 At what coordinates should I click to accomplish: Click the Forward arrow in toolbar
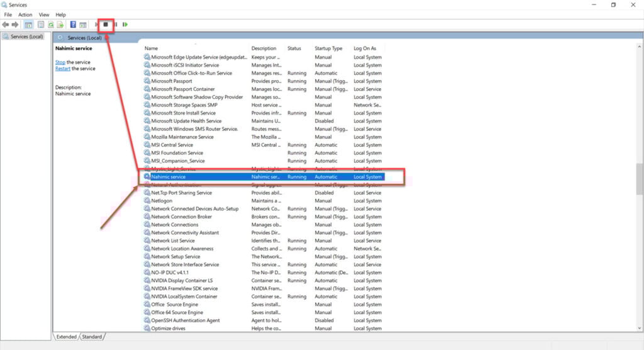(x=15, y=25)
